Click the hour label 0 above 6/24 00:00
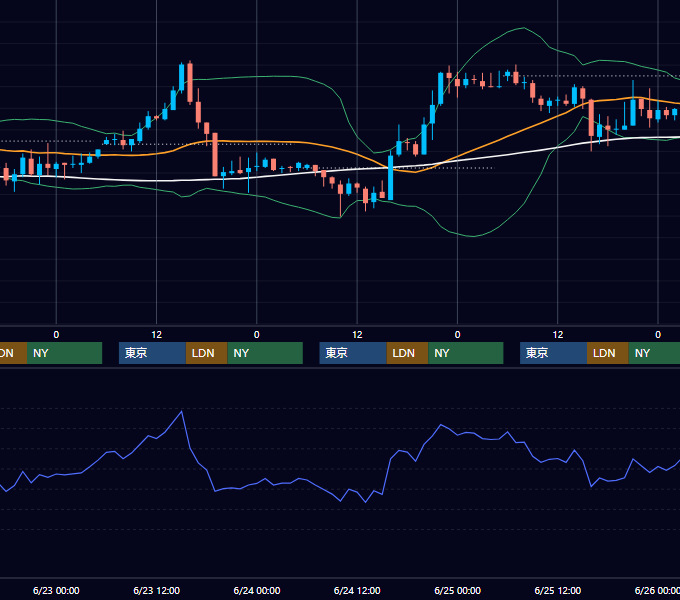This screenshot has width=680, height=600. pos(257,335)
